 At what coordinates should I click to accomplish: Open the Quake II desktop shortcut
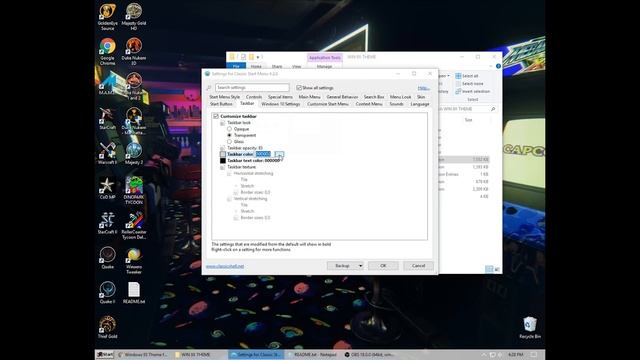click(x=107, y=292)
